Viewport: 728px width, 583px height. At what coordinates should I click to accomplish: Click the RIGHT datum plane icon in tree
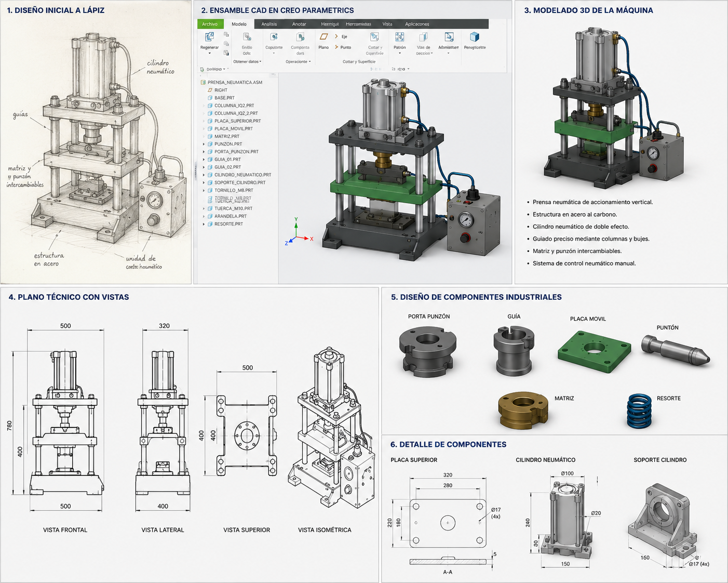[x=210, y=90]
